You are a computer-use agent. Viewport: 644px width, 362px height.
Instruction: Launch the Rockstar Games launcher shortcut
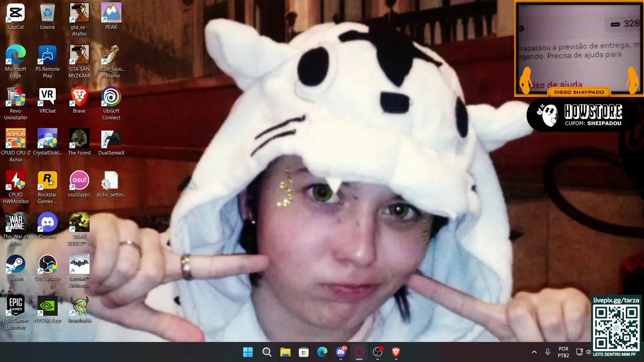47,188
